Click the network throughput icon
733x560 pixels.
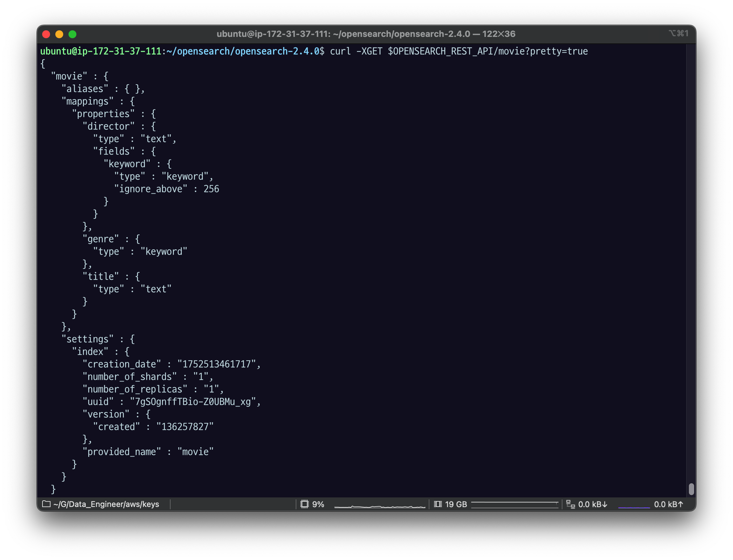click(570, 504)
